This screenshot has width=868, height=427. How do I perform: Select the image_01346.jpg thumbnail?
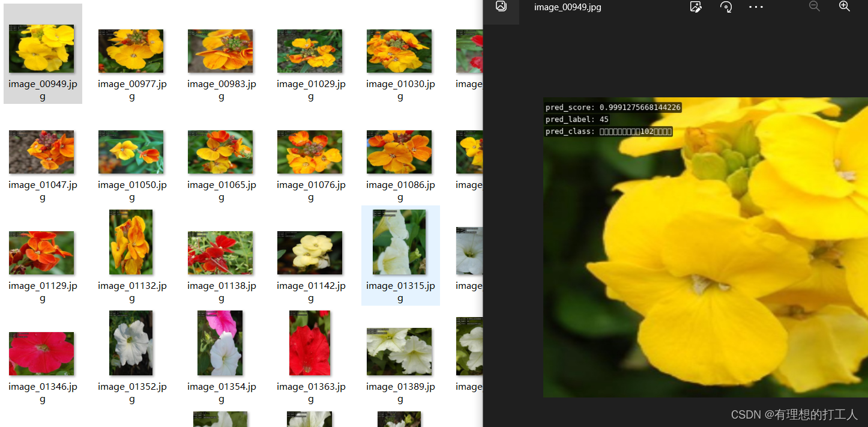tap(41, 354)
